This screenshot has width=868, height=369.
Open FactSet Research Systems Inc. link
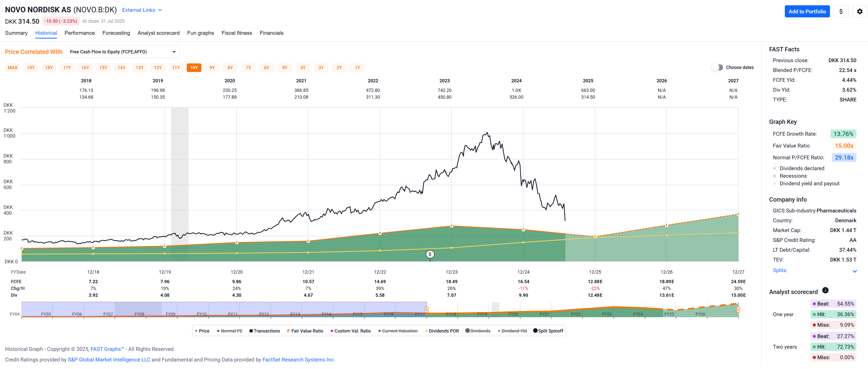[299, 360]
